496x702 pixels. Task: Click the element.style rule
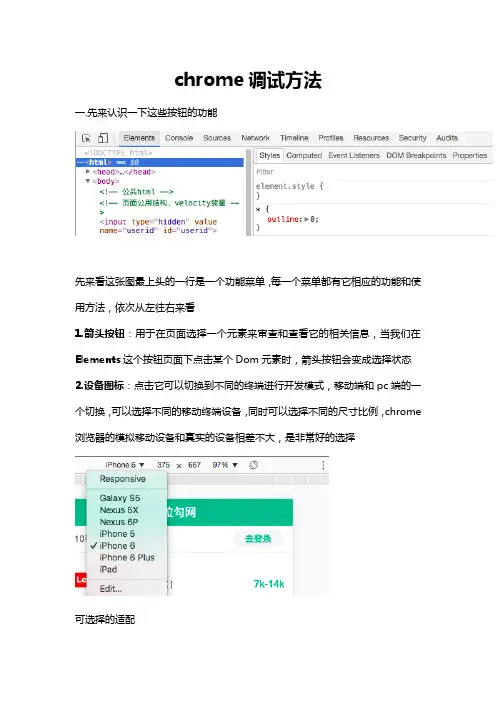point(289,186)
